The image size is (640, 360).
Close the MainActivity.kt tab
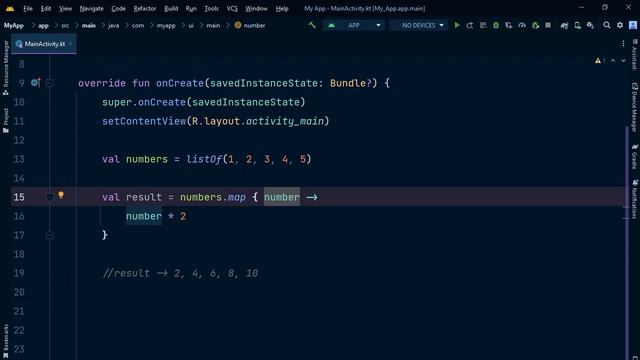pyautogui.click(x=71, y=44)
